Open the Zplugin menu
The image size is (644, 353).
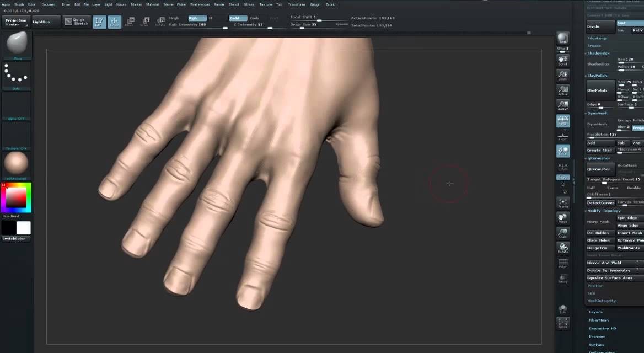click(x=315, y=4)
